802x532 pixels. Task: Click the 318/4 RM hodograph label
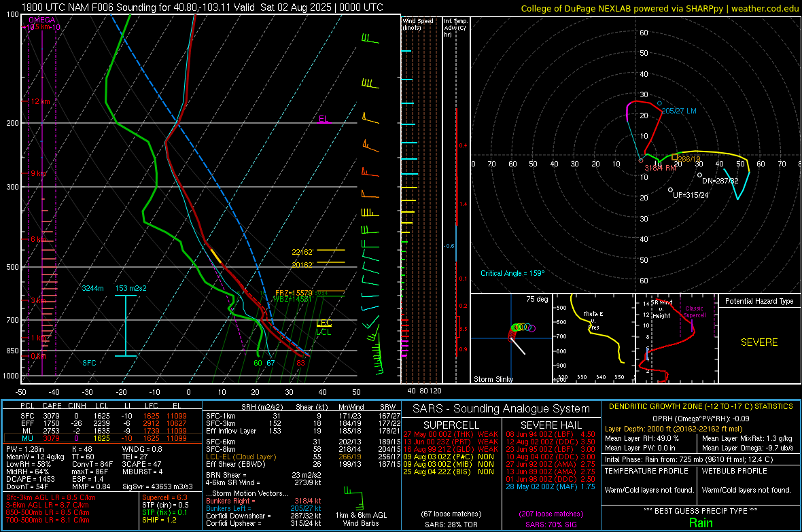click(x=661, y=168)
